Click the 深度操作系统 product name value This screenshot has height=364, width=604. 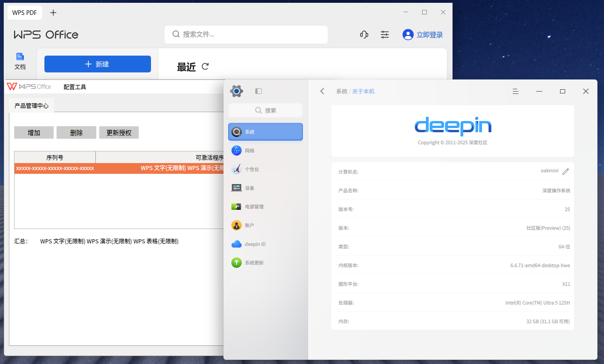click(x=556, y=191)
